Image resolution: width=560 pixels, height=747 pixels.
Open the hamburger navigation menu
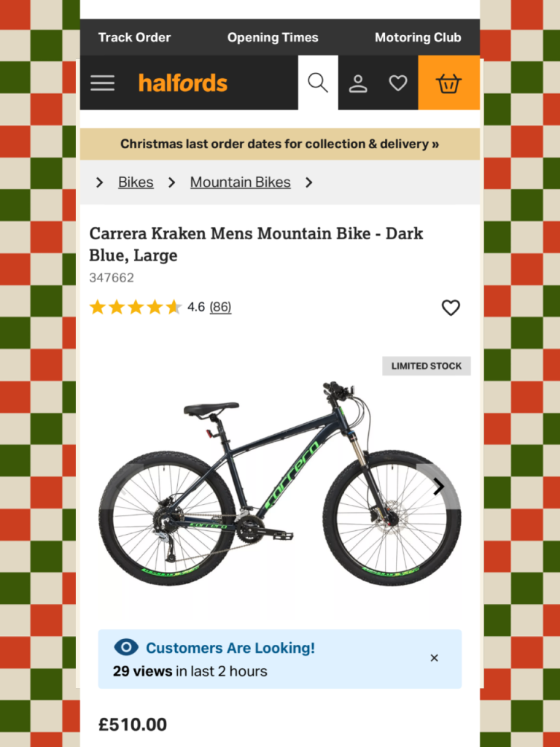tap(102, 83)
